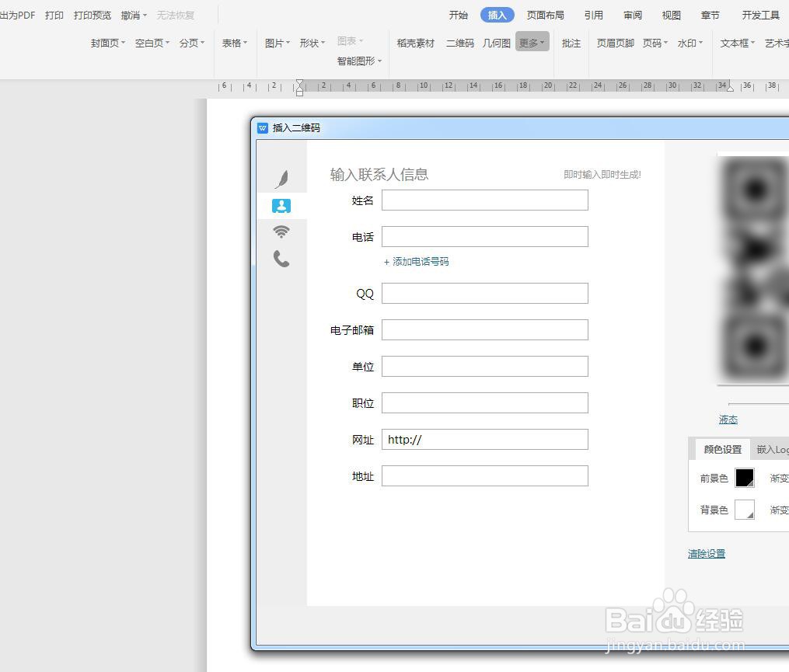Viewport: 789px width, 672px height.
Task: Open the 引用 tab
Action: pos(594,15)
